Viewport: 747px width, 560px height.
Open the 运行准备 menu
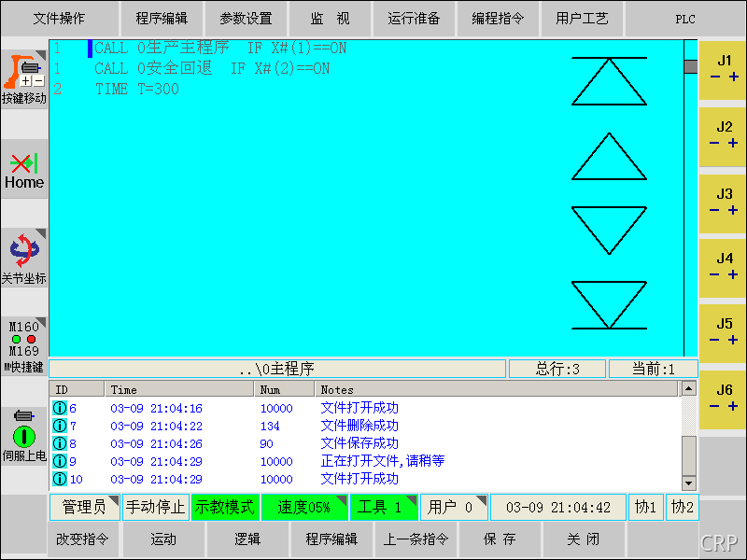(x=414, y=19)
